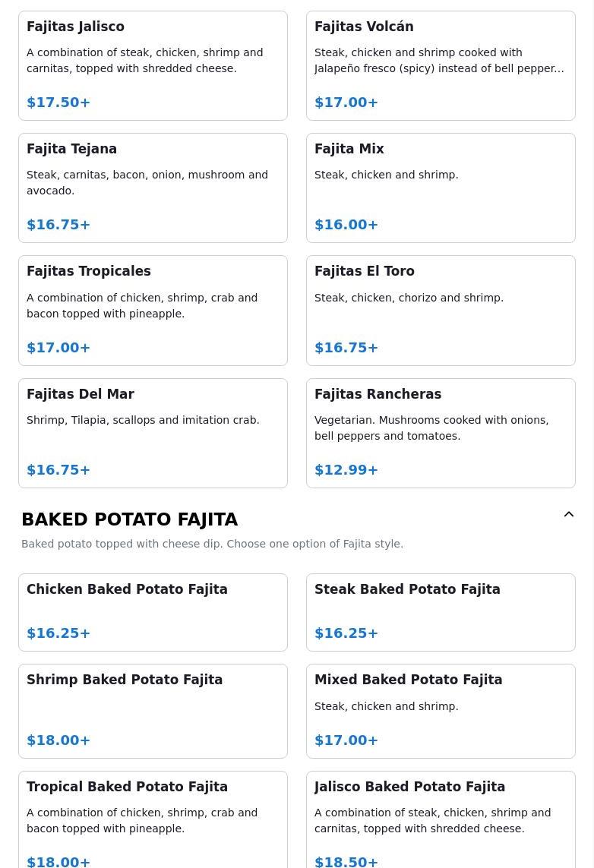Click the $12.99+ price on Rancheras
The width and height of the screenshot is (594, 868).
tap(346, 470)
